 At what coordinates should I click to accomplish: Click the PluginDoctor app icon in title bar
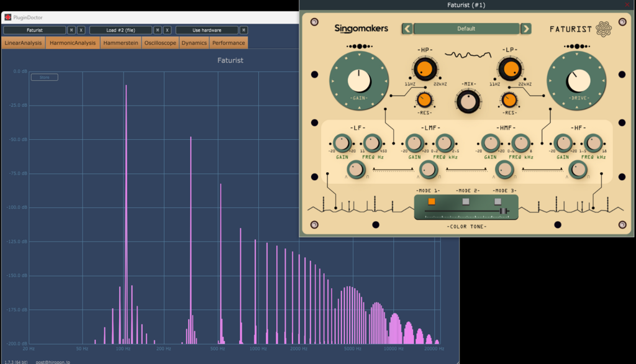(7, 17)
